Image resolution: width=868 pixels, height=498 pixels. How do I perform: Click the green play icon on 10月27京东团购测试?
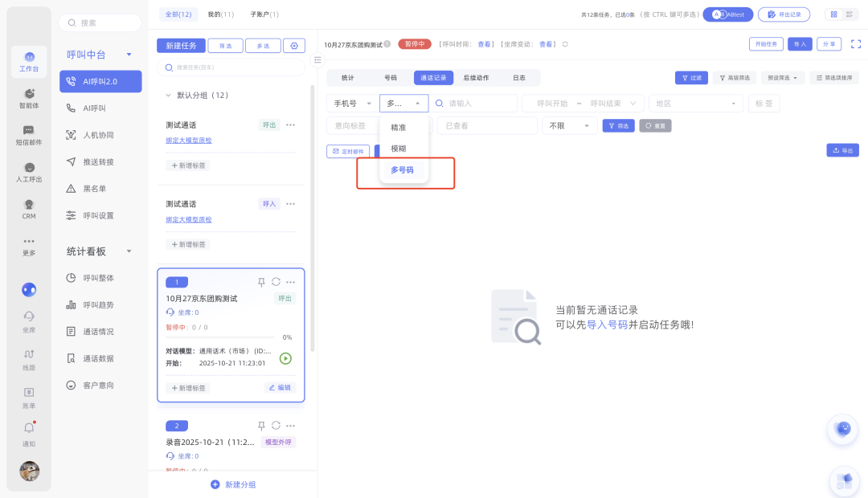point(285,358)
